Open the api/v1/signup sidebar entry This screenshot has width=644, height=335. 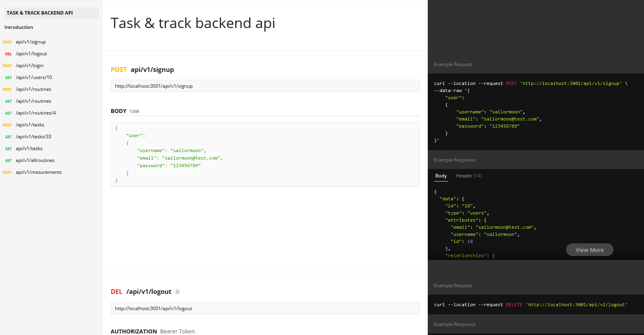[30, 42]
